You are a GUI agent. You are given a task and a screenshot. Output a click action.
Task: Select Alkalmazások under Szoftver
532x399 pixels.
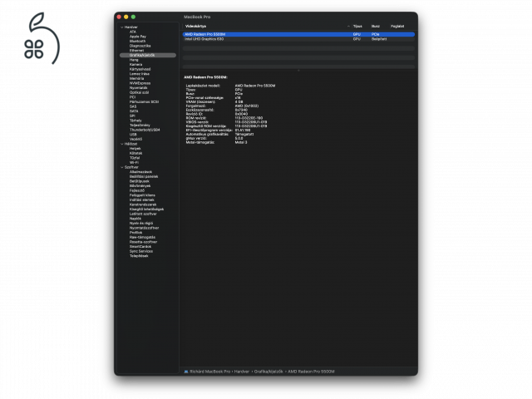click(140, 172)
